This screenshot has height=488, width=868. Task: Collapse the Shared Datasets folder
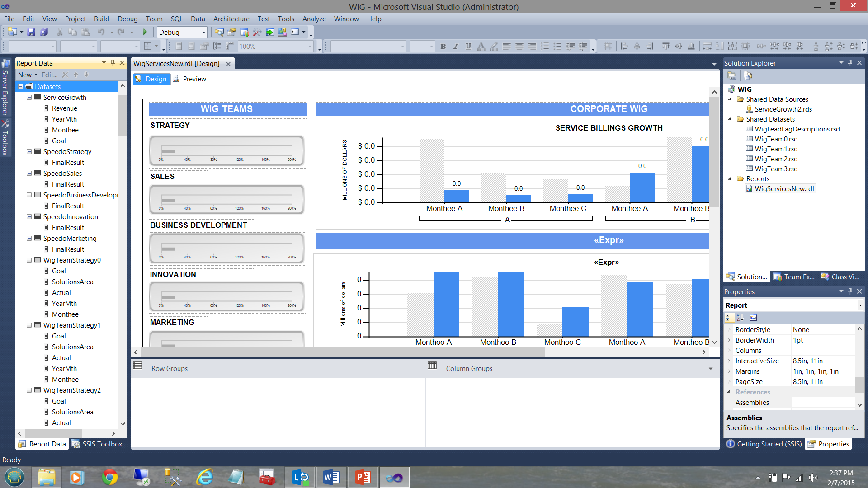click(x=729, y=119)
